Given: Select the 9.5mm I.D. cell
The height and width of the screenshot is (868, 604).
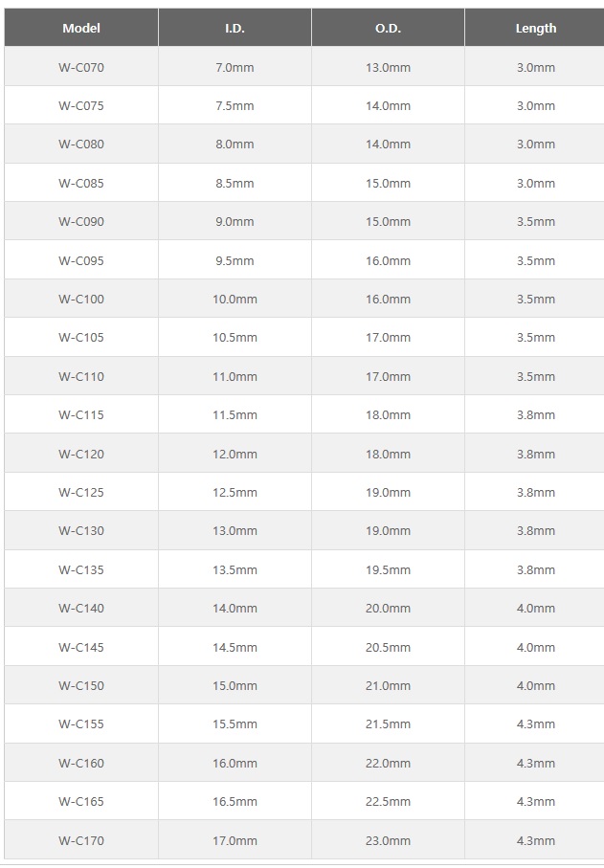Looking at the screenshot, I should pyautogui.click(x=235, y=260).
